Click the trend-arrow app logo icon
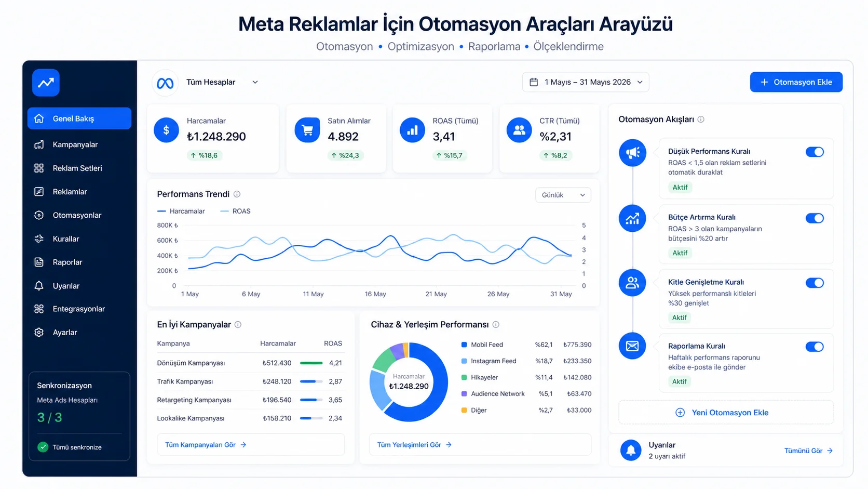This screenshot has width=868, height=489. (x=46, y=83)
